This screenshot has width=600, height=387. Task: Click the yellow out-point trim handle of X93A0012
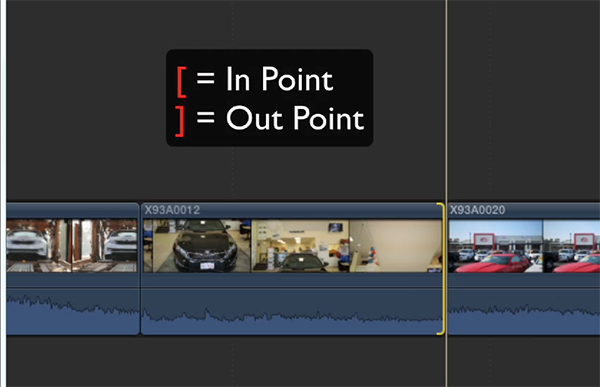(442, 269)
